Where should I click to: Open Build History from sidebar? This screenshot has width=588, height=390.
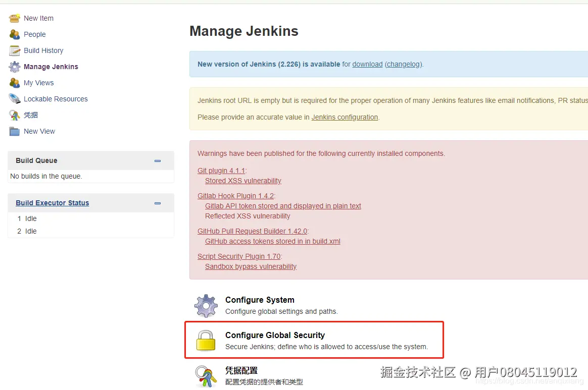pyautogui.click(x=43, y=50)
